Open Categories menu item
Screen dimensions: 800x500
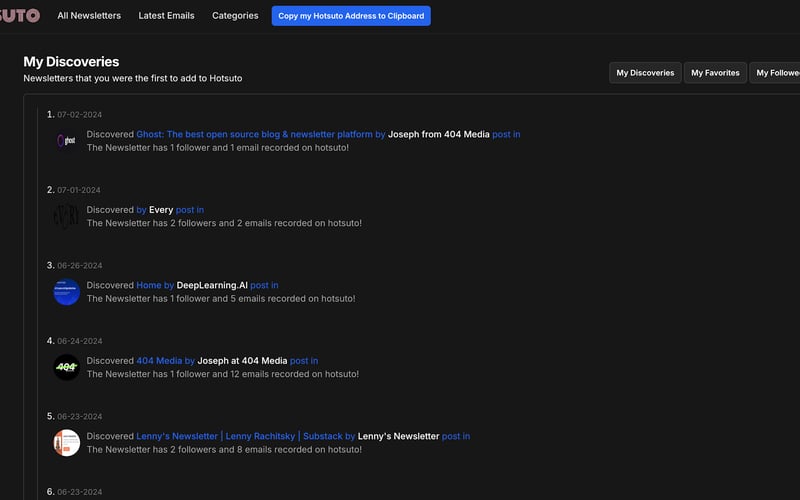pos(235,16)
